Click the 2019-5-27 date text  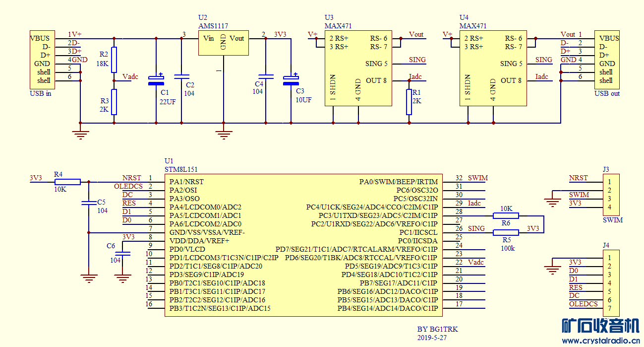pos(432,337)
